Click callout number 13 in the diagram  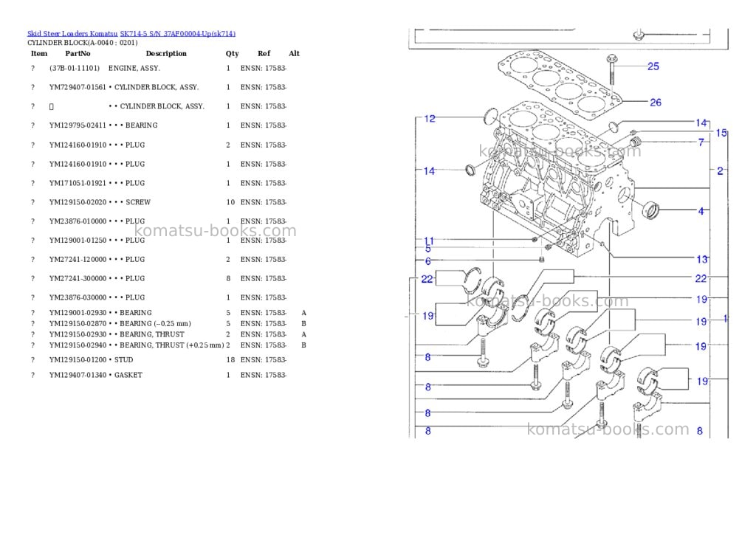coord(702,260)
